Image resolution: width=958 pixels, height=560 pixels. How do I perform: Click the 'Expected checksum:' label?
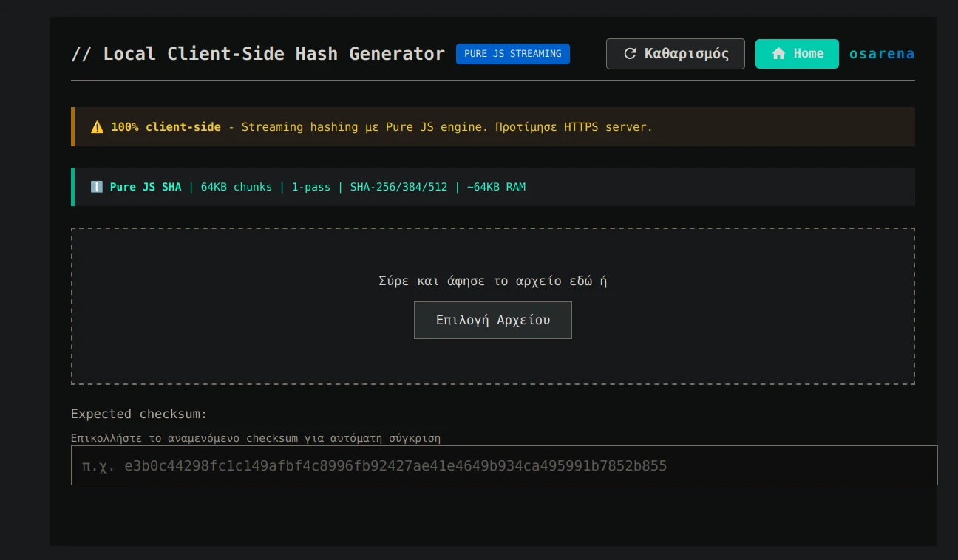[139, 414]
